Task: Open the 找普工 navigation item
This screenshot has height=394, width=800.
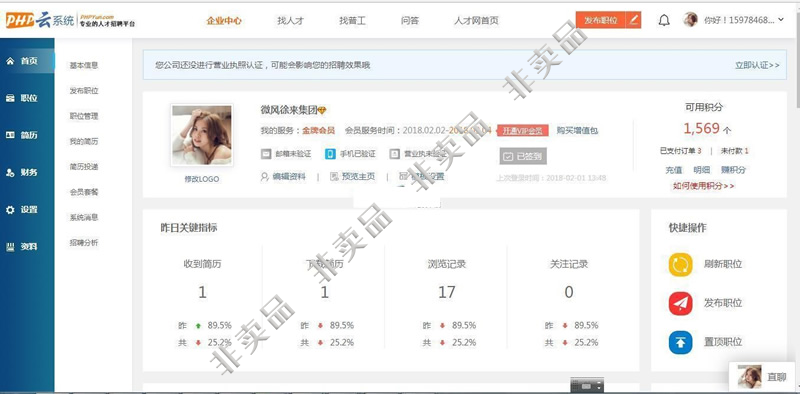Action: [353, 21]
